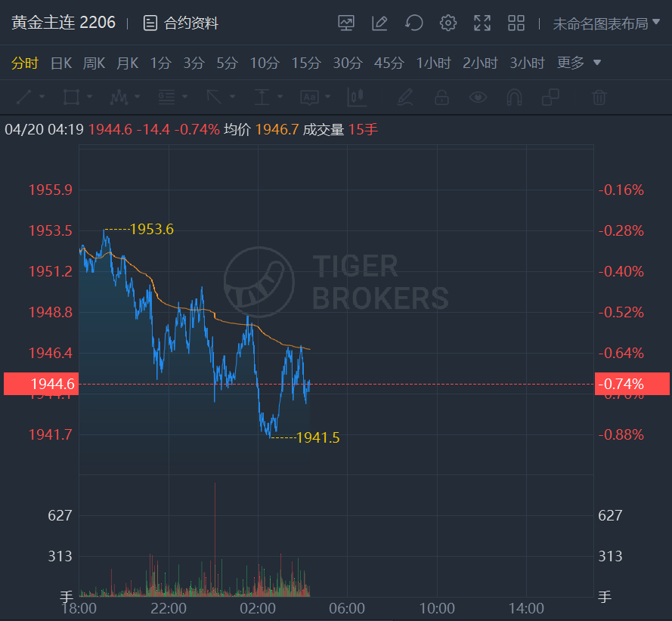Open the 合约资料 contract info
672x621 pixels.
pyautogui.click(x=181, y=23)
